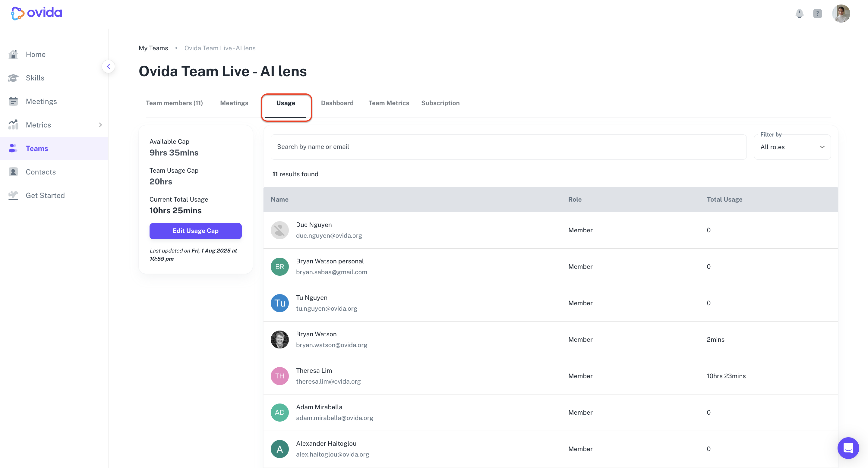This screenshot has width=868, height=468.
Task: Click the Edit Usage Cap button
Action: click(195, 231)
